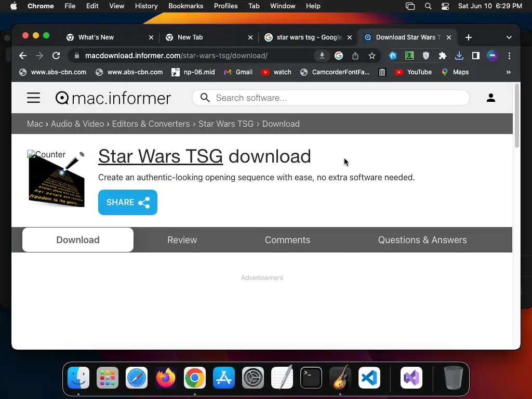This screenshot has height=399, width=532.
Task: Switch to Questions & Answers tab
Action: point(422,240)
